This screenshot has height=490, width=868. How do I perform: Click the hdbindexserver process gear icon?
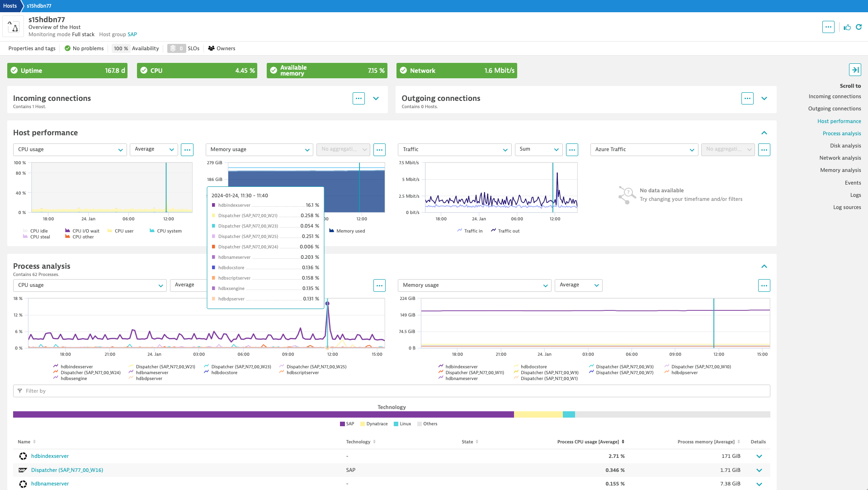23,456
